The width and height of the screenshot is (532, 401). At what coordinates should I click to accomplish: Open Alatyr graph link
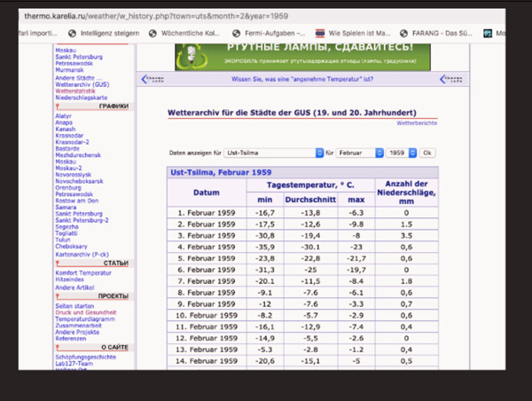pos(63,116)
